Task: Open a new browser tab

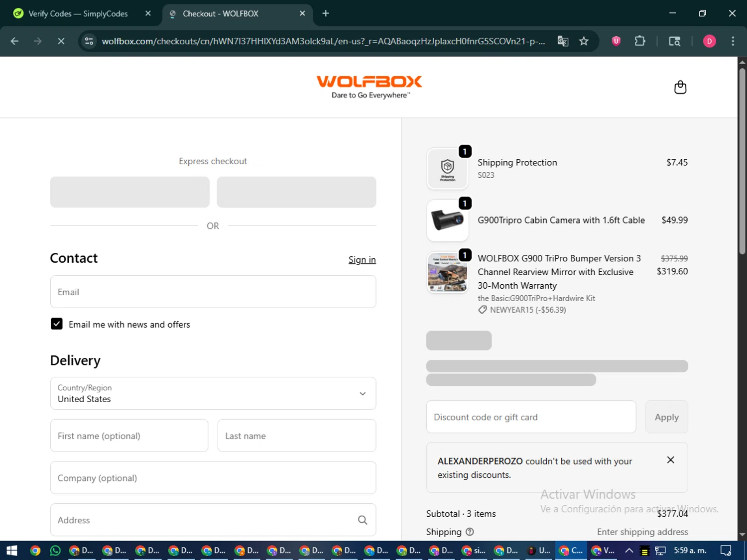Action: coord(326,13)
